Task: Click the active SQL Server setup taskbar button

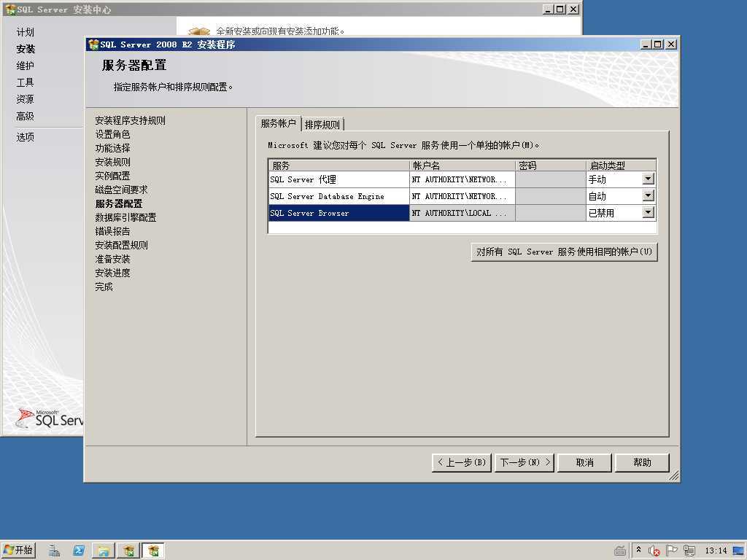Action: pyautogui.click(x=153, y=551)
